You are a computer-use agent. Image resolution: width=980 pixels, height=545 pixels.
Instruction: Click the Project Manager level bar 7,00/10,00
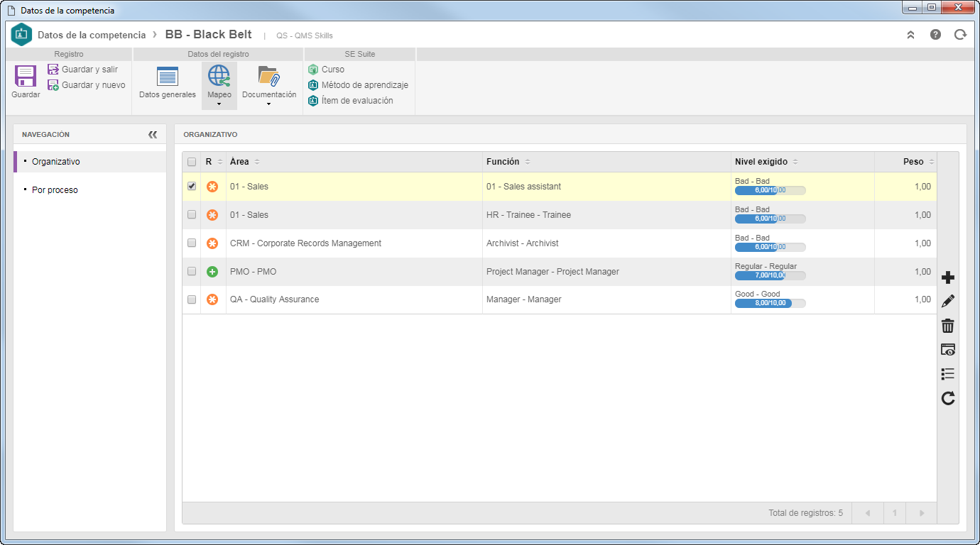pos(771,275)
